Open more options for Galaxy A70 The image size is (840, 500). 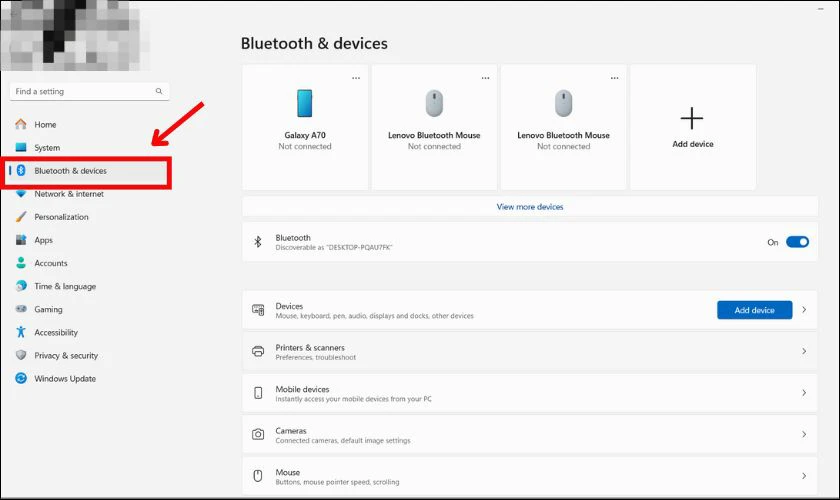(x=356, y=78)
